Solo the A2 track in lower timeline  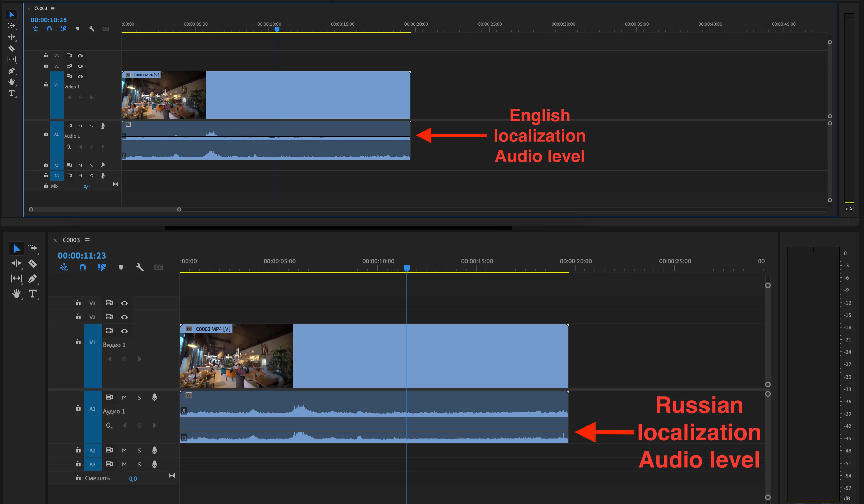click(139, 451)
